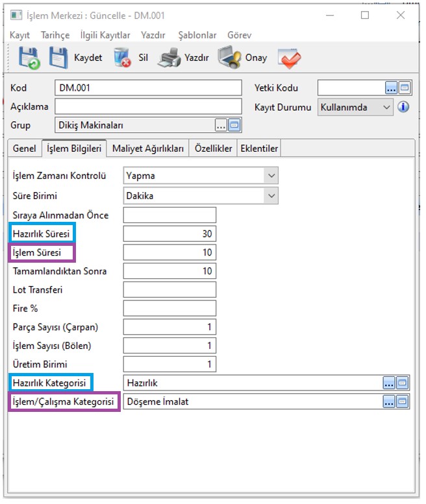Click the window application icon in title bar
This screenshot has width=426, height=504.
(16, 15)
